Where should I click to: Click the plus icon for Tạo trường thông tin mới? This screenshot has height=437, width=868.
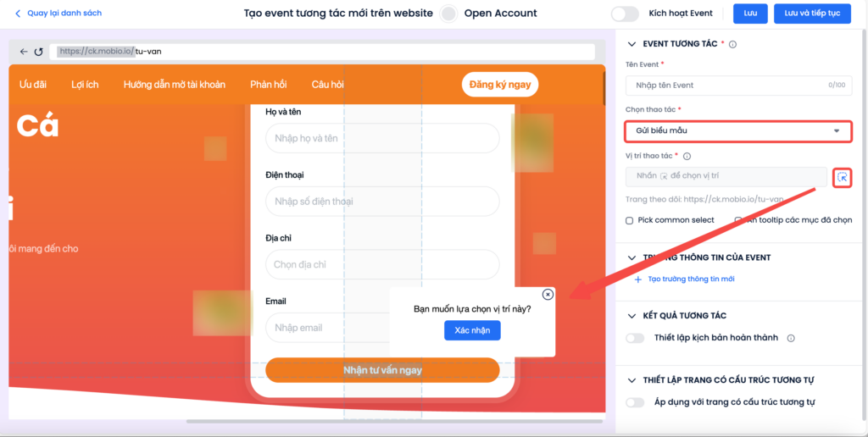pyautogui.click(x=638, y=279)
